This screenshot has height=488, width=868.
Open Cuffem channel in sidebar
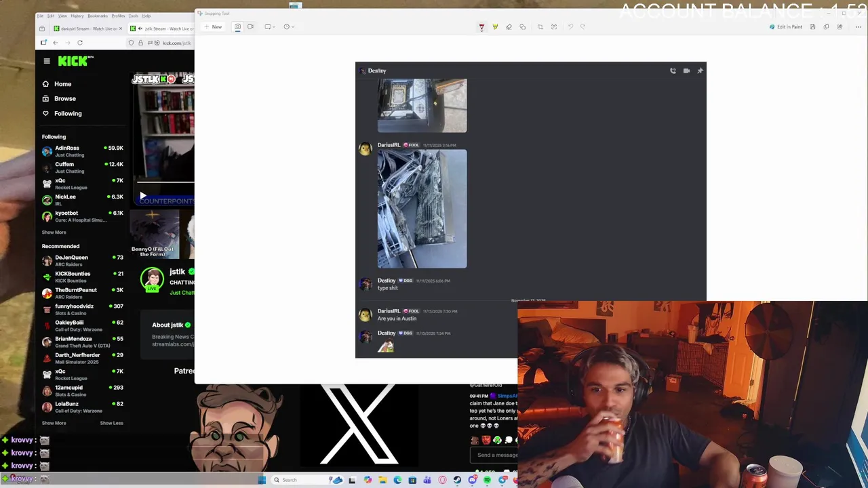tap(82, 167)
